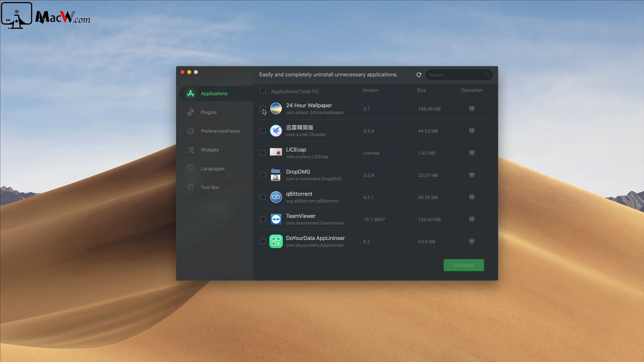Click trash icon for DoYourData AppUninser

[x=472, y=241]
